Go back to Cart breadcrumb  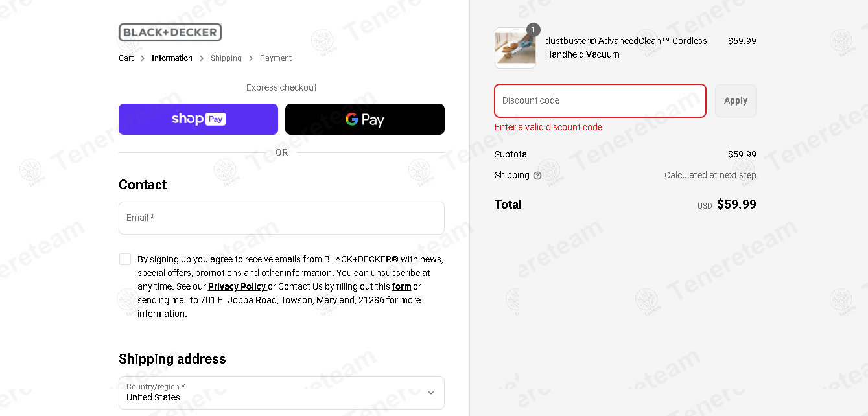(126, 58)
